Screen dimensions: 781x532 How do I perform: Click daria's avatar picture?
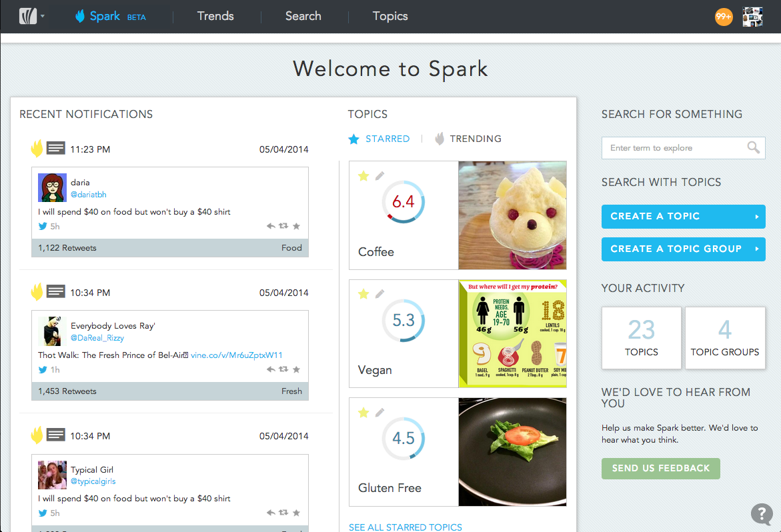click(x=52, y=187)
